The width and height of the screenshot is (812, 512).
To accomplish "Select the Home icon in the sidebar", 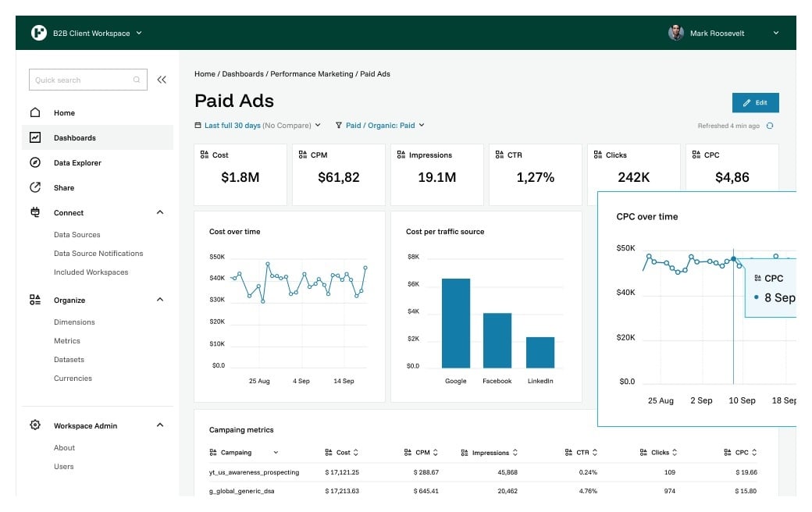I will tap(37, 112).
